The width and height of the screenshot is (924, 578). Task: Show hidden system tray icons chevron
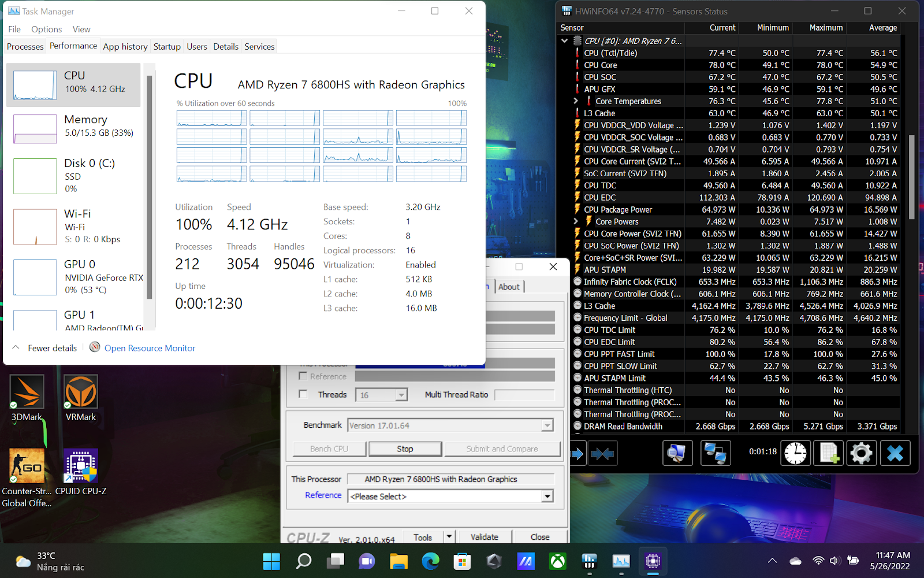click(772, 561)
